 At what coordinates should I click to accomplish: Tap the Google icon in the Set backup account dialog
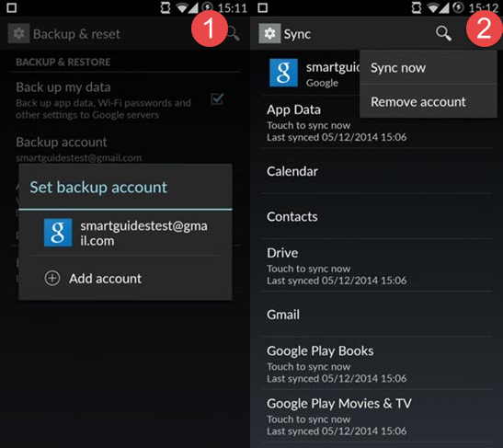tap(58, 233)
